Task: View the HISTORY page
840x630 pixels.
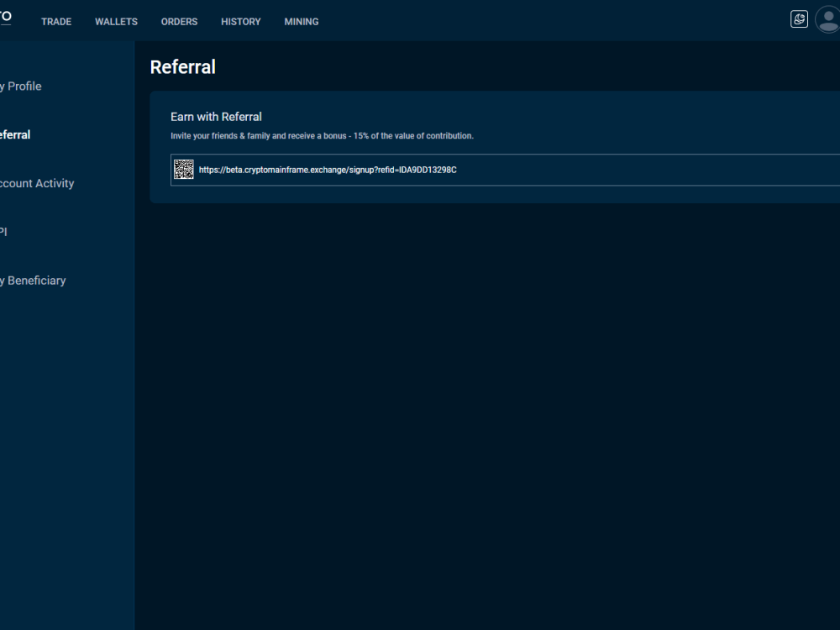Action: [240, 22]
